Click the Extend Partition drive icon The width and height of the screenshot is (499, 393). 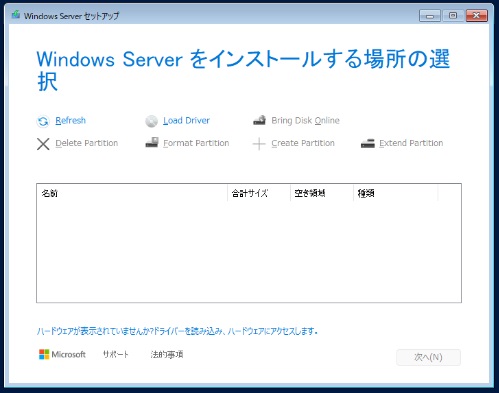coord(368,143)
